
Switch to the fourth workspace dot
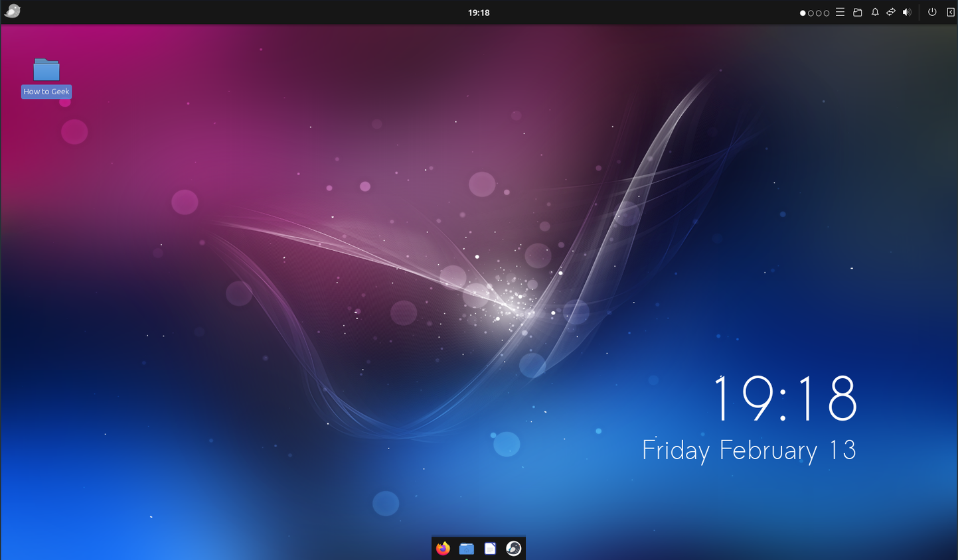coord(827,13)
